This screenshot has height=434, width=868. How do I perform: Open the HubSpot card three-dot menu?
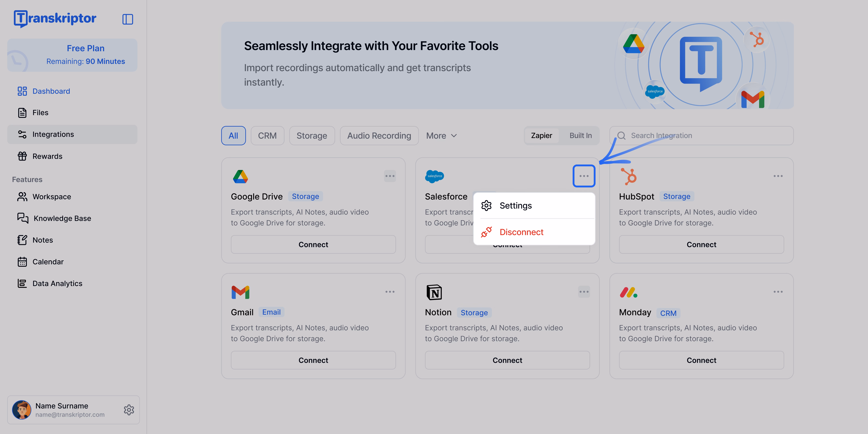tap(778, 176)
